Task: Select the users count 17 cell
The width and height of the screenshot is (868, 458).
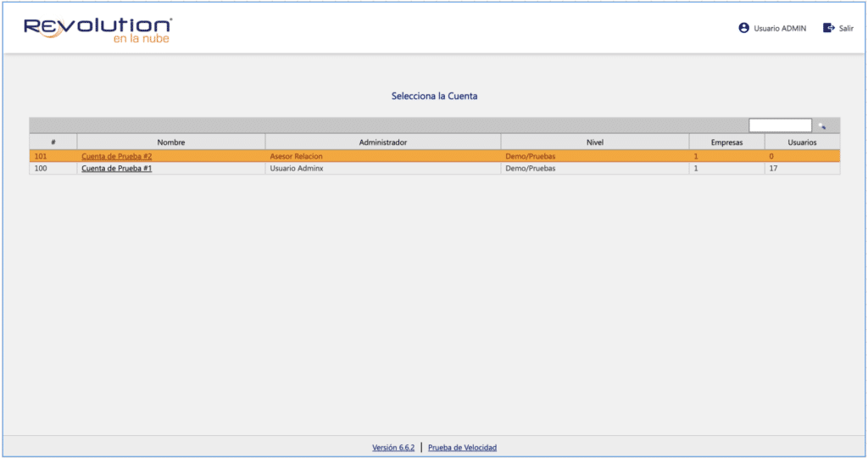Action: pyautogui.click(x=772, y=169)
